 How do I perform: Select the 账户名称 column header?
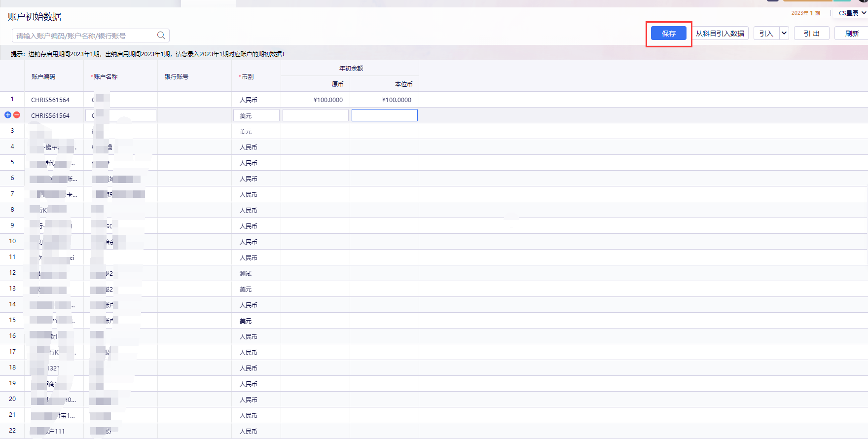[105, 76]
